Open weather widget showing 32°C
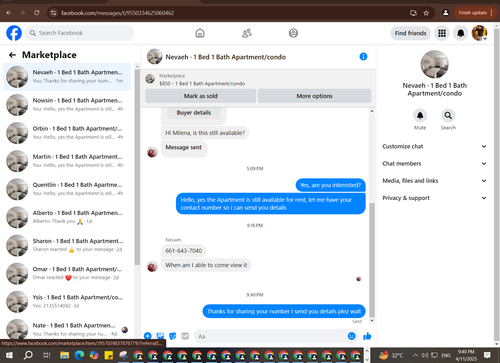 click(x=392, y=355)
